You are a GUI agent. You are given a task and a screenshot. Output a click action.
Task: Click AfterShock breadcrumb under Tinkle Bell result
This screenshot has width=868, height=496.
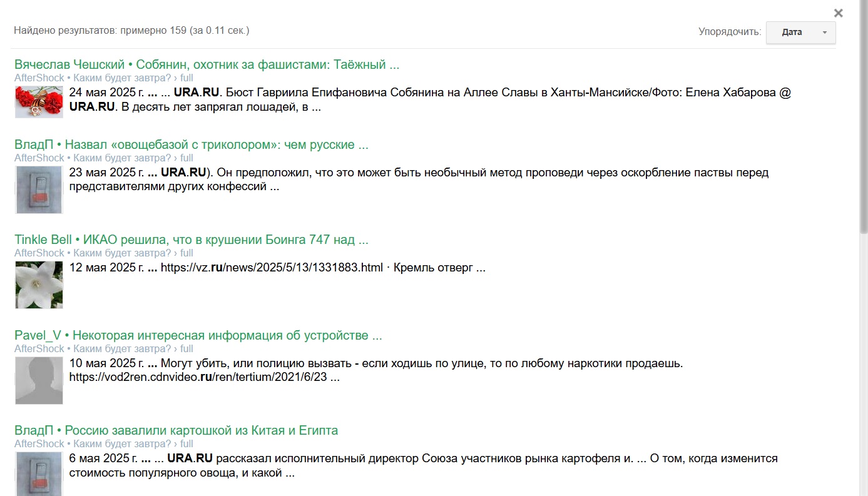(x=39, y=253)
